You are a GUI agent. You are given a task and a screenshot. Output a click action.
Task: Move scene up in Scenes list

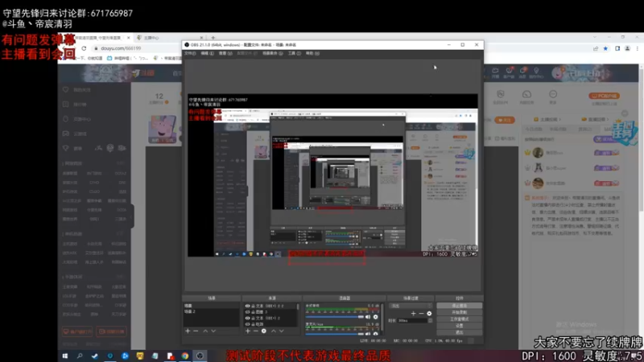tap(205, 331)
